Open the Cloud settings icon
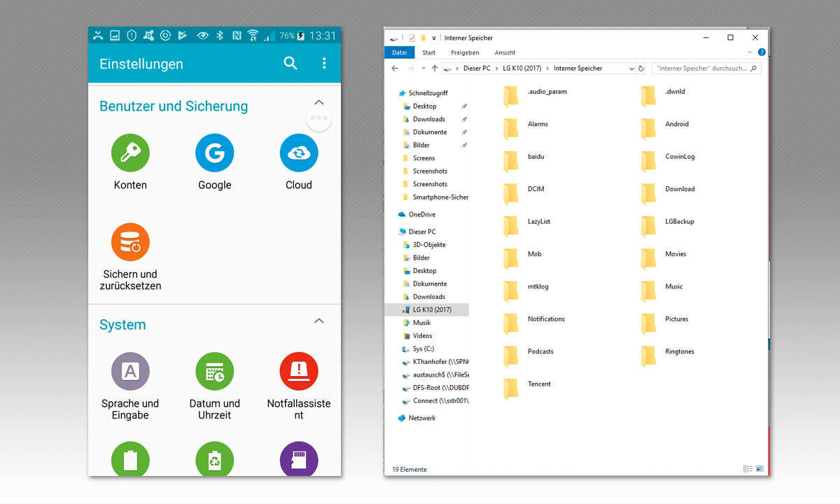 [299, 153]
